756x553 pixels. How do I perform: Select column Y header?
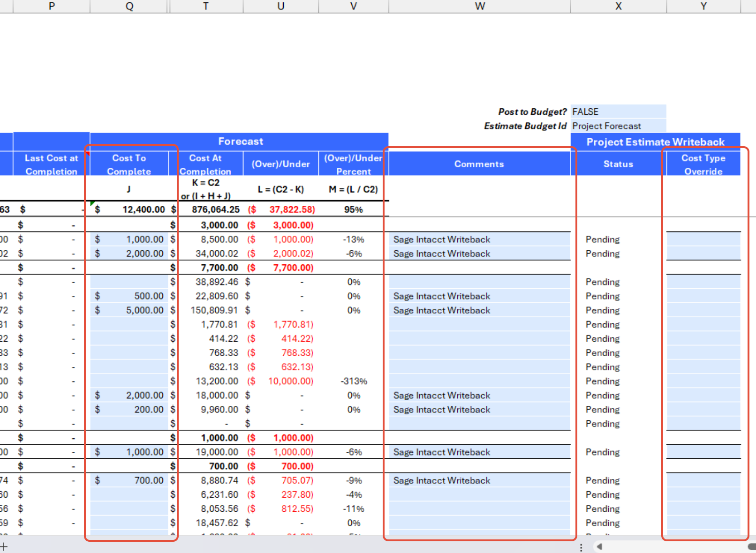pos(703,6)
